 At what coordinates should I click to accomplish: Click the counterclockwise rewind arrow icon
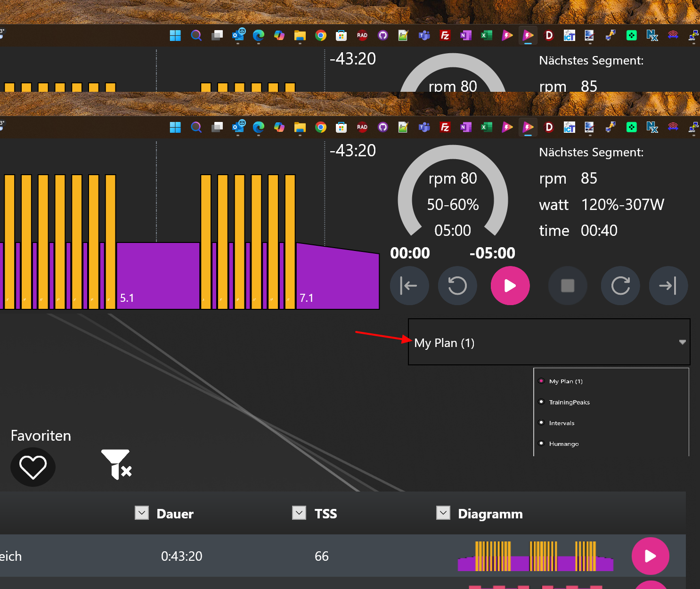click(457, 286)
